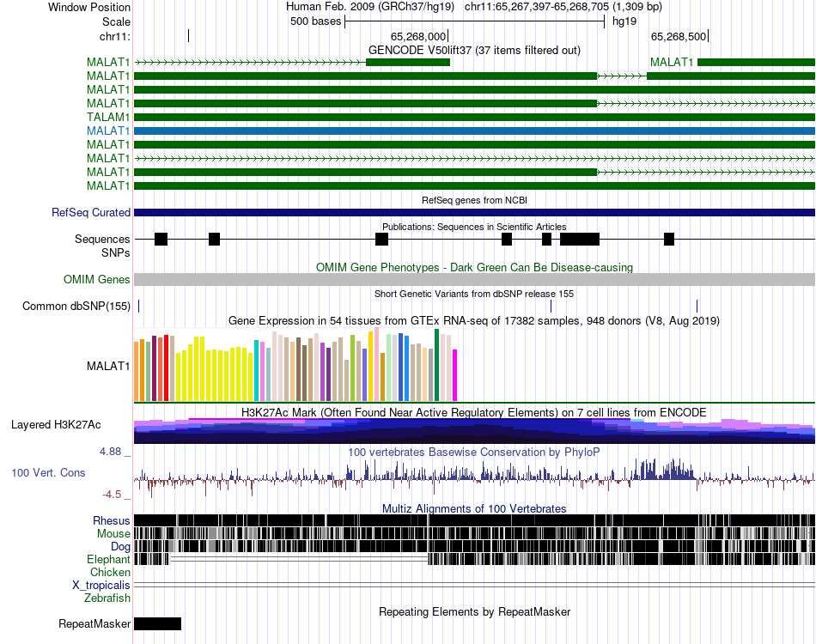
Task: Click the dark blue RefSeq Curated bar
Action: coord(475,212)
